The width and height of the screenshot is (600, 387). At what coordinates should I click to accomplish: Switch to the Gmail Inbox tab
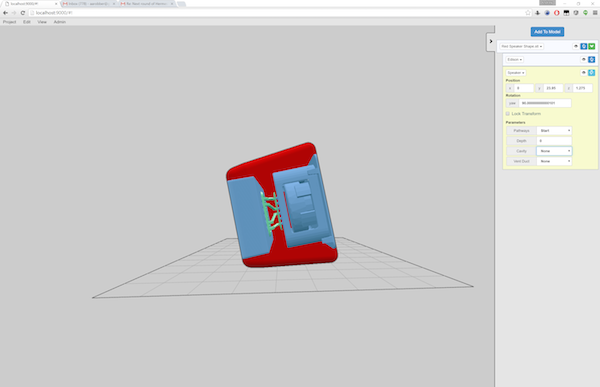coord(88,4)
